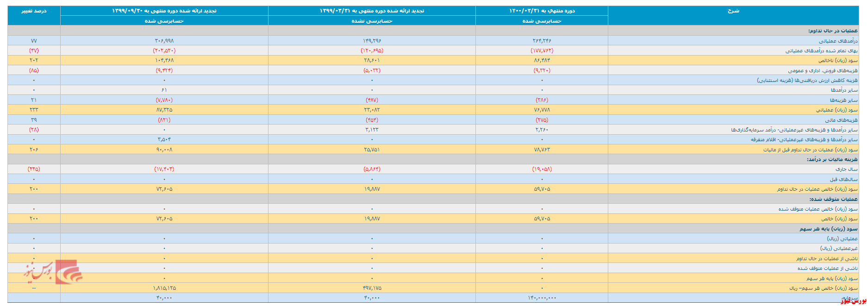Click row label "عملیاتی (ریال)"
This screenshot has width=868, height=306.
(843, 238)
